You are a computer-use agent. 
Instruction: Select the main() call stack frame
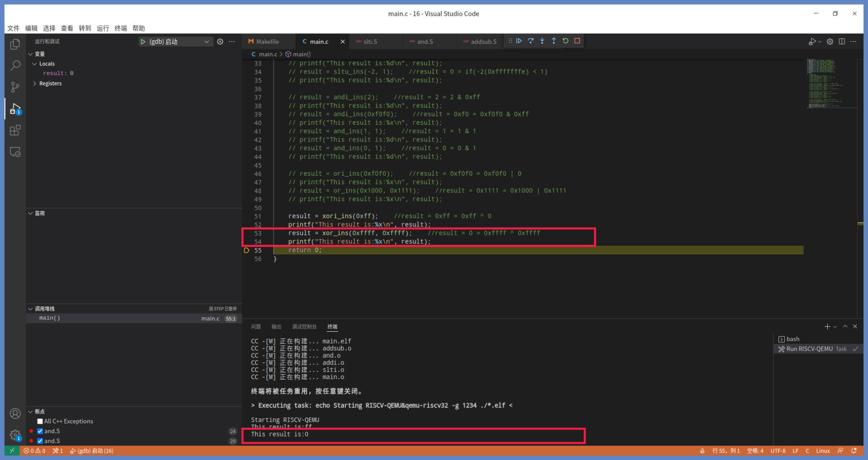(50, 318)
